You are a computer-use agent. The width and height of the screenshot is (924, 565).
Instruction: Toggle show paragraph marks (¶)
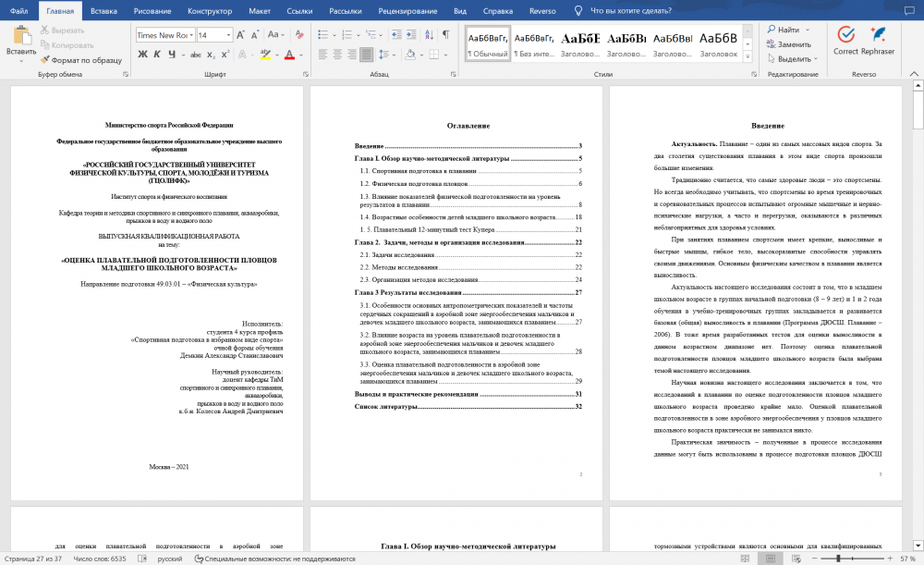point(446,35)
